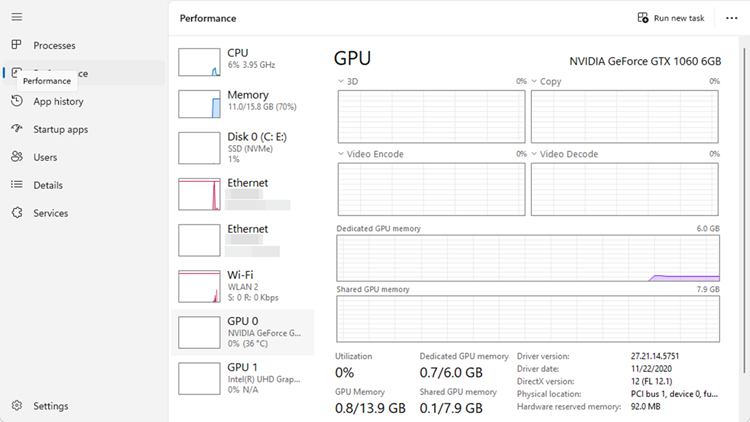Image resolution: width=750 pixels, height=422 pixels.
Task: Select Disk 0 (C: E:) item
Action: pyautogui.click(x=243, y=148)
